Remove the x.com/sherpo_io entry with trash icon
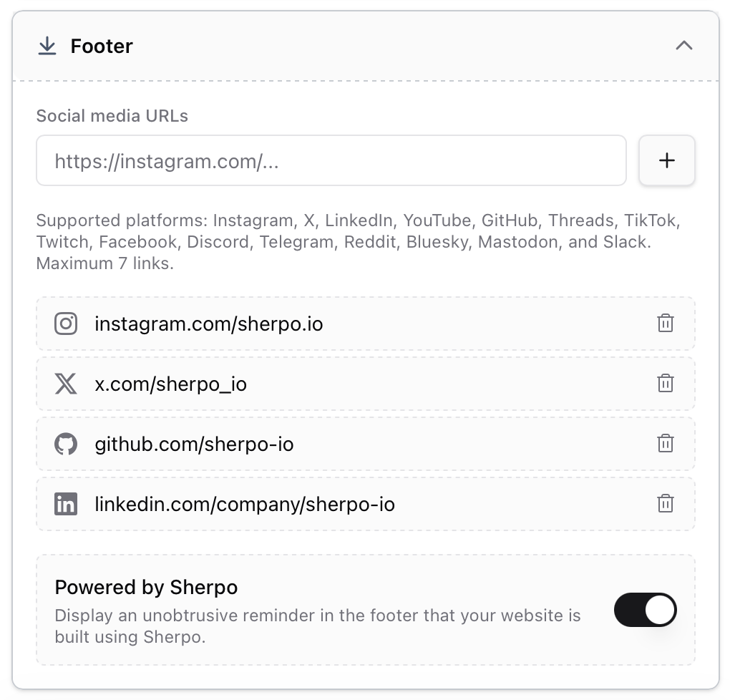The height and width of the screenshot is (700, 730). (x=666, y=384)
